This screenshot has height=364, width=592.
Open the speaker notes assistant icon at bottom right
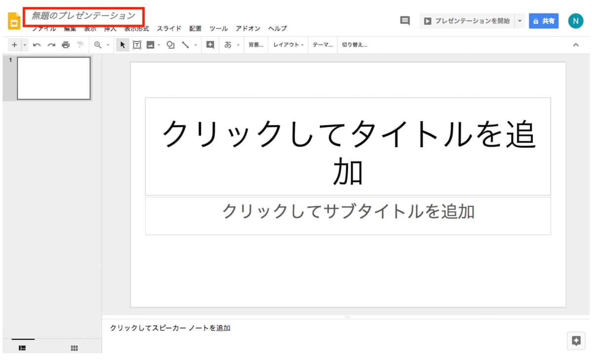[576, 340]
